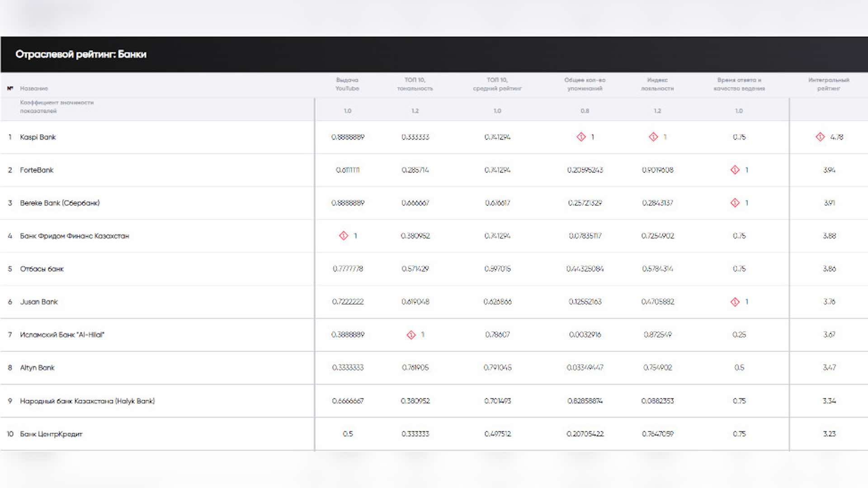868x488 pixels.
Task: Open the Kaspi Bank row name
Action: point(38,137)
